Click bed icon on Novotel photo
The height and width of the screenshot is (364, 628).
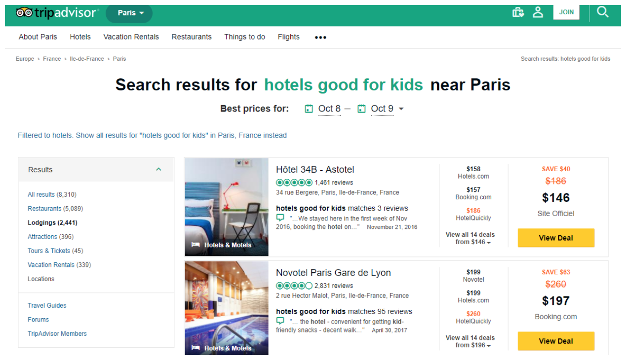196,348
